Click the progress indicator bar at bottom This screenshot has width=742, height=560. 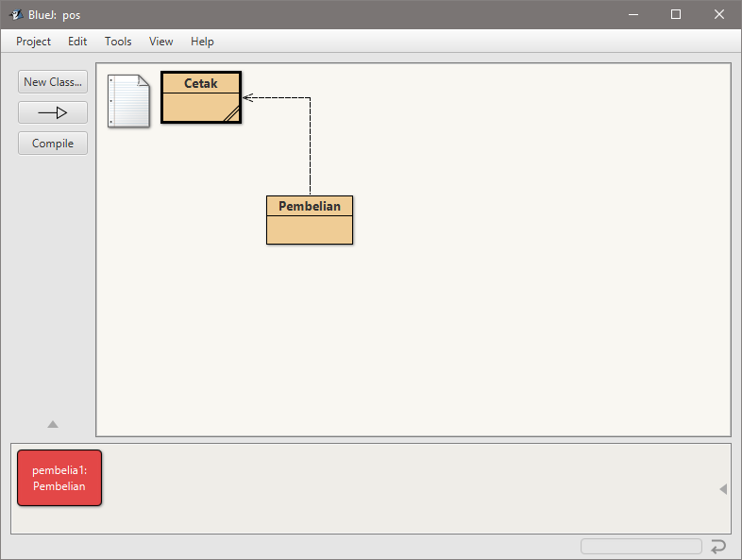[641, 546]
